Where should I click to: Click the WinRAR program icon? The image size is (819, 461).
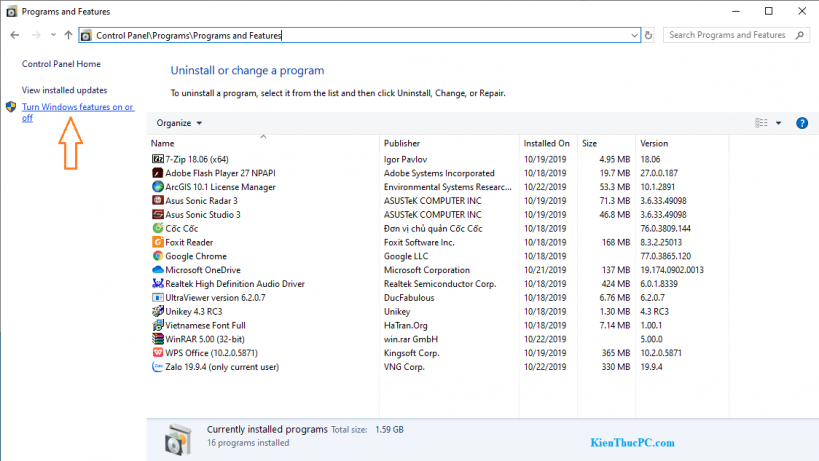(157, 339)
